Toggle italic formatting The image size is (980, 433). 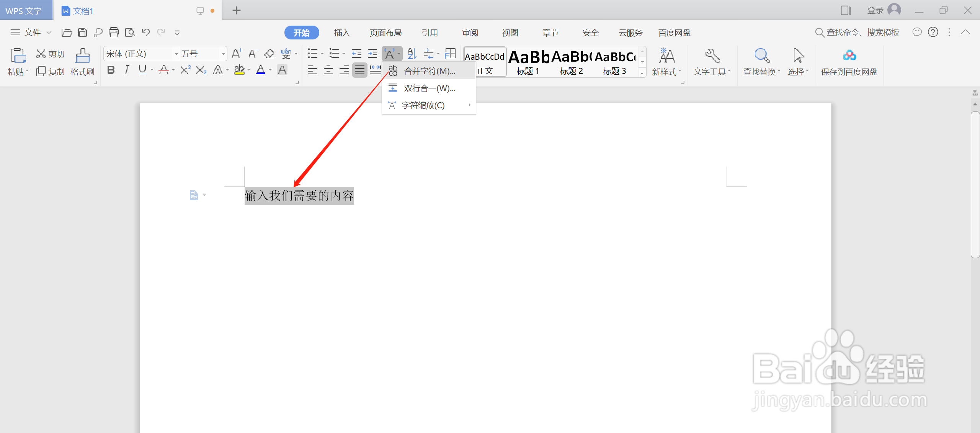[x=127, y=70]
